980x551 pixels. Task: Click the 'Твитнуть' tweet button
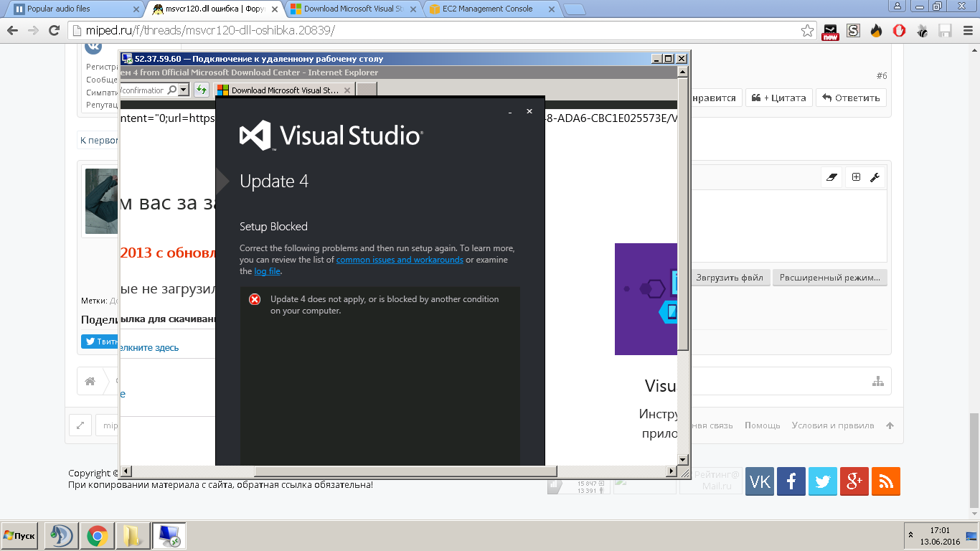point(100,342)
